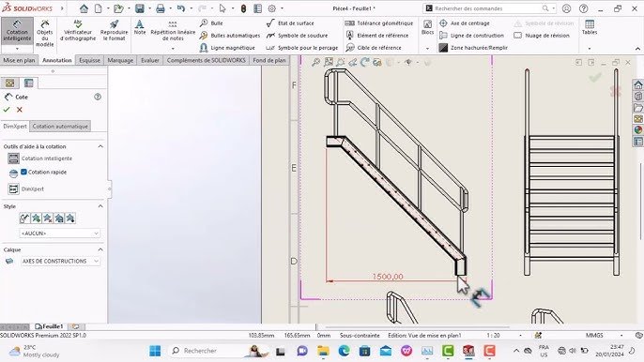Add a Bulle annotation
The image size is (644, 362).
211,23
